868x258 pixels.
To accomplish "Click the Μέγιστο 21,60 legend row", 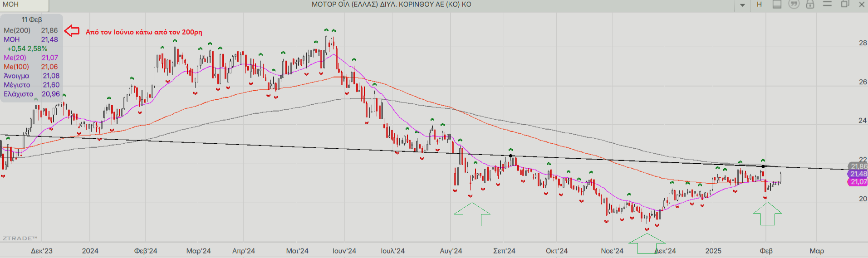I will coord(31,85).
